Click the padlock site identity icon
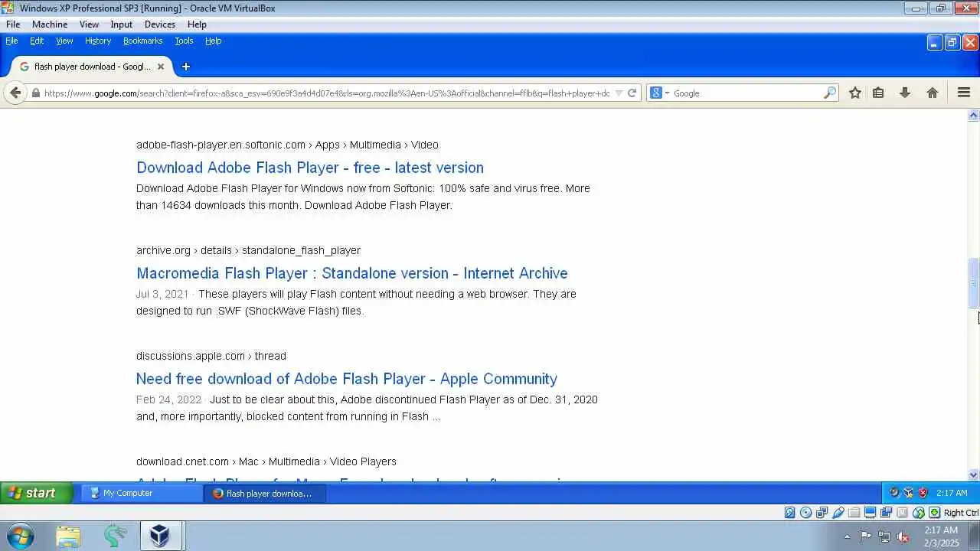The width and height of the screenshot is (980, 551). (x=35, y=93)
